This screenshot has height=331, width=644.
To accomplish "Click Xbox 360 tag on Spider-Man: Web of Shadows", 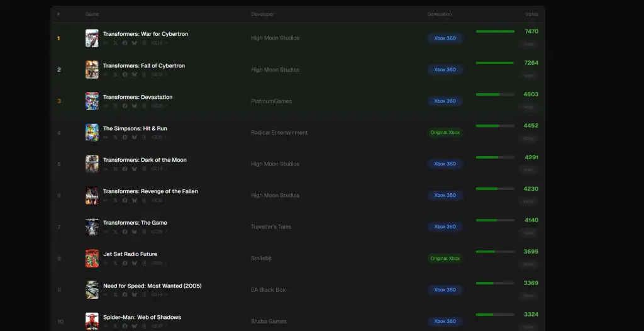I will [x=445, y=321].
